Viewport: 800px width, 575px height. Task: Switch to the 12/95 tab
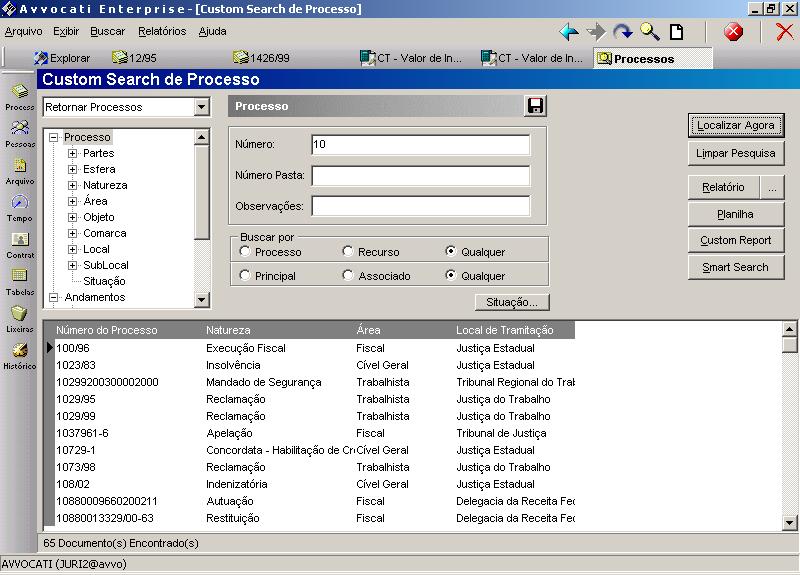click(135, 58)
